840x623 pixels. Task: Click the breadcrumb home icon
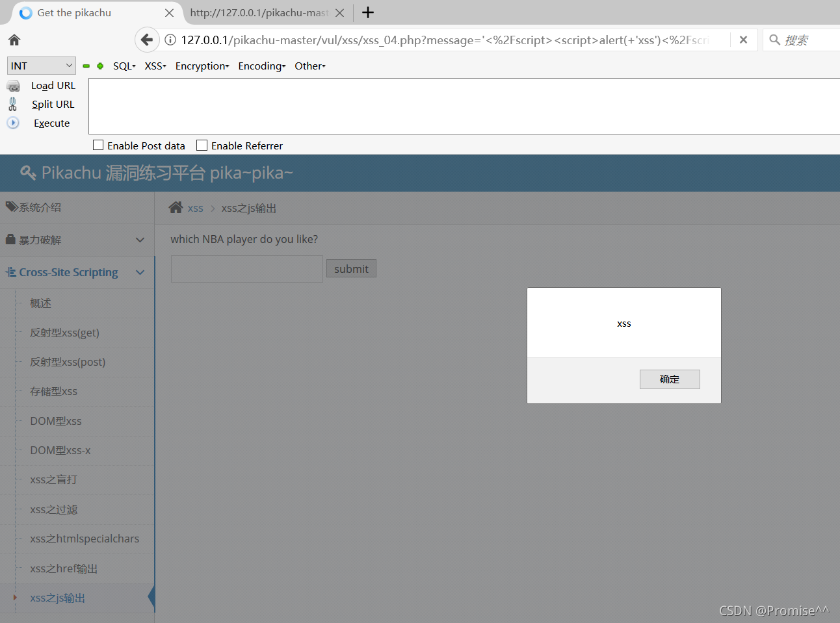pyautogui.click(x=176, y=208)
